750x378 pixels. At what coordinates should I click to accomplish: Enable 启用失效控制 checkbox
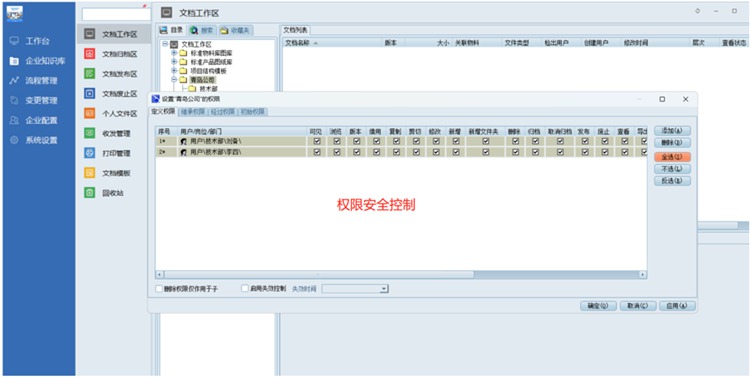tap(245, 289)
